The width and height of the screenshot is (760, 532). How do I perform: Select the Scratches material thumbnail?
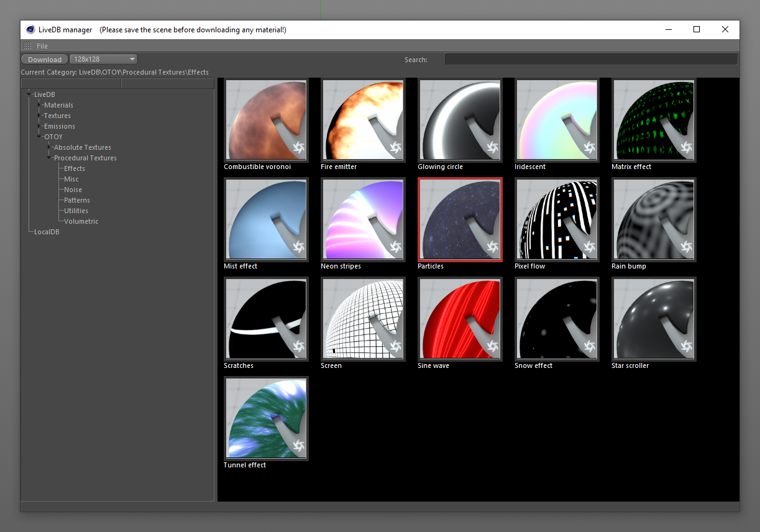click(x=266, y=319)
